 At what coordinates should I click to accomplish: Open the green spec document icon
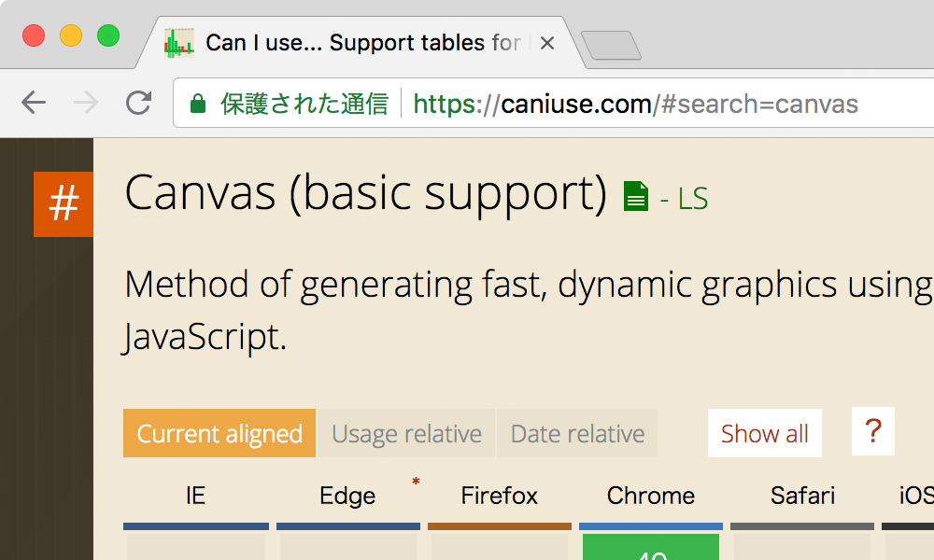pyautogui.click(x=635, y=196)
